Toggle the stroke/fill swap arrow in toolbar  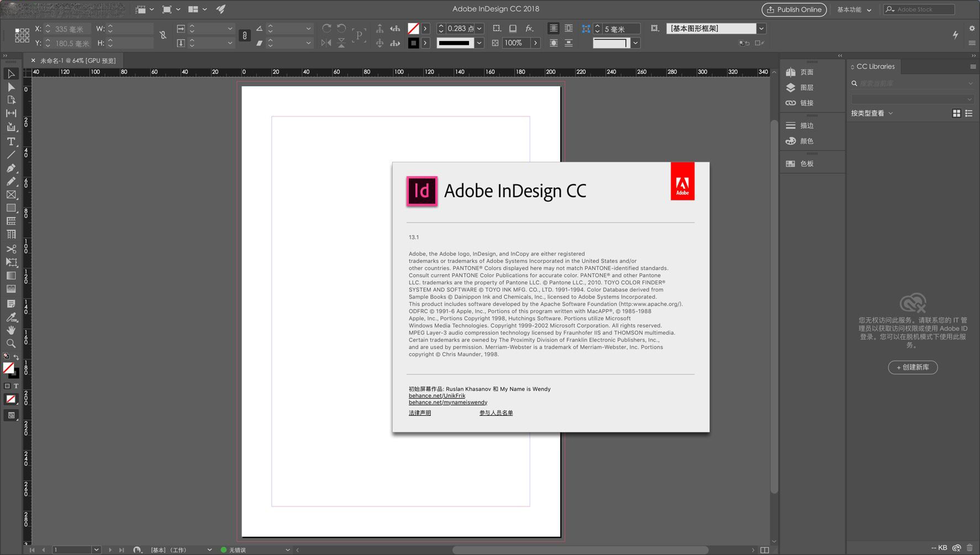[17, 357]
